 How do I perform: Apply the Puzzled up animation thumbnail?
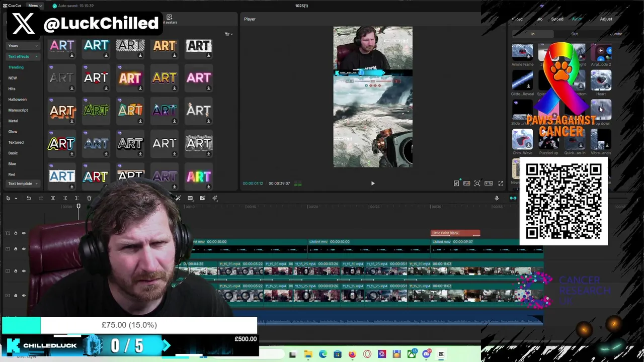[x=548, y=139]
